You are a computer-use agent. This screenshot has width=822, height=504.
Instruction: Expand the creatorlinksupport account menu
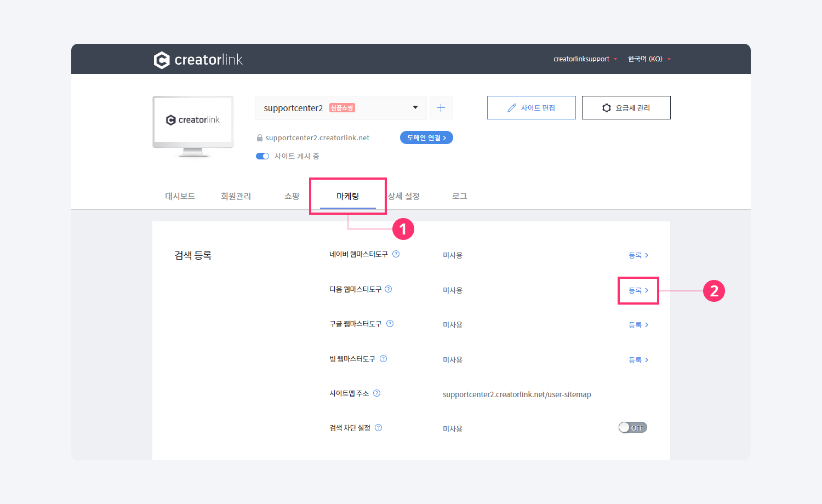(585, 59)
